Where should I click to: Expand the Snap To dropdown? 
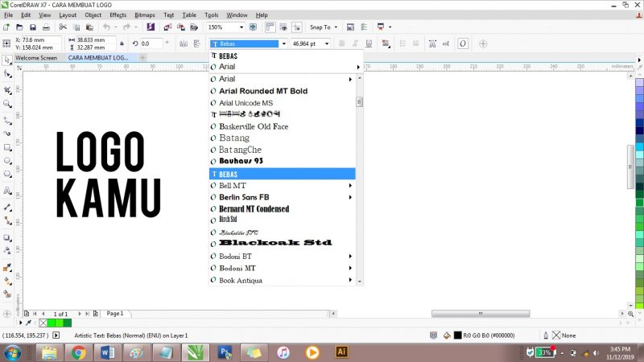[x=336, y=27]
